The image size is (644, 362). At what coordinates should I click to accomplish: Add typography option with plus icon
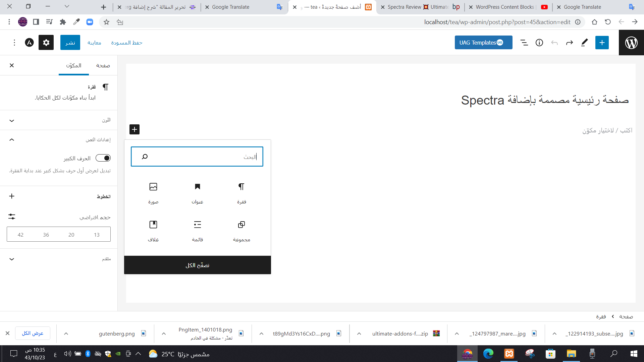pos(12,196)
